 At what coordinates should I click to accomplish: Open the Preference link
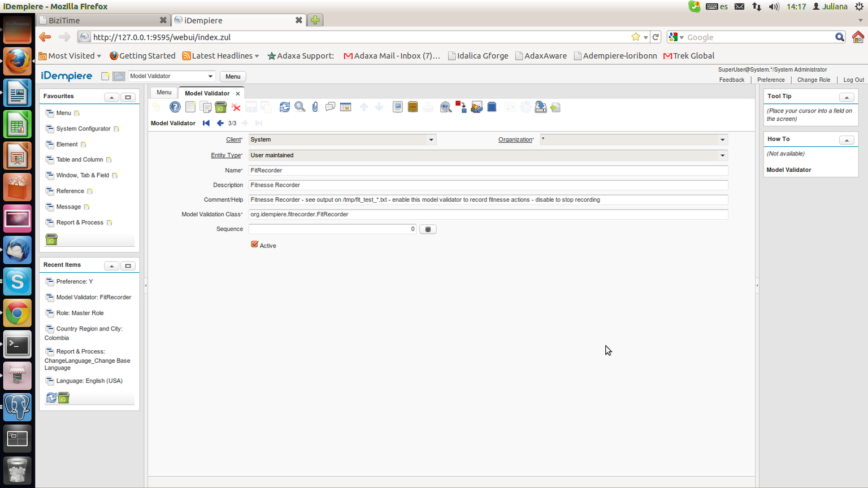[771, 80]
